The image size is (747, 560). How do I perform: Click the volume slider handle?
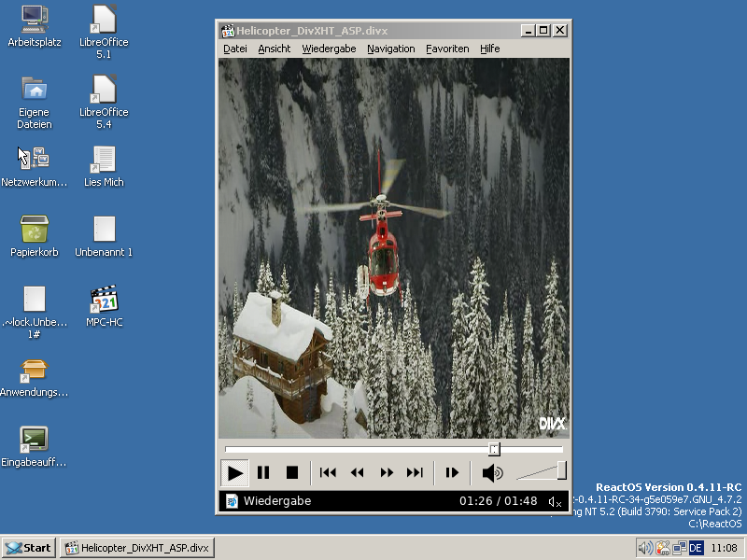[561, 470]
